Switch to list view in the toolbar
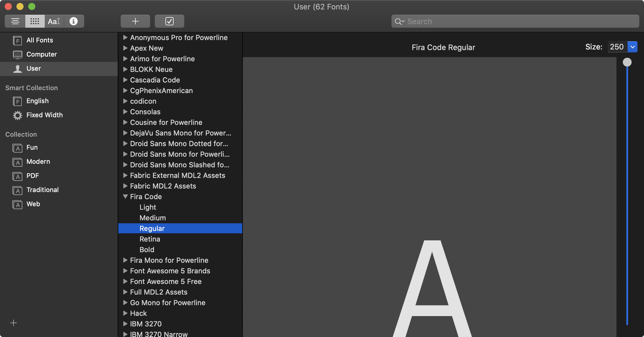Image resolution: width=644 pixels, height=337 pixels. (15, 21)
